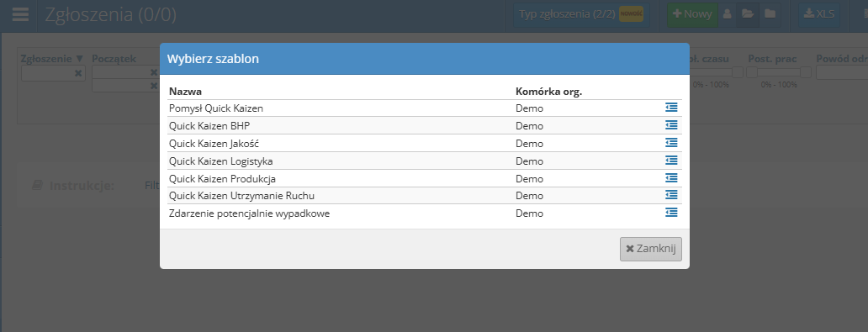The height and width of the screenshot is (332, 868).
Task: Click the user icon next to Nowy
Action: click(x=728, y=14)
